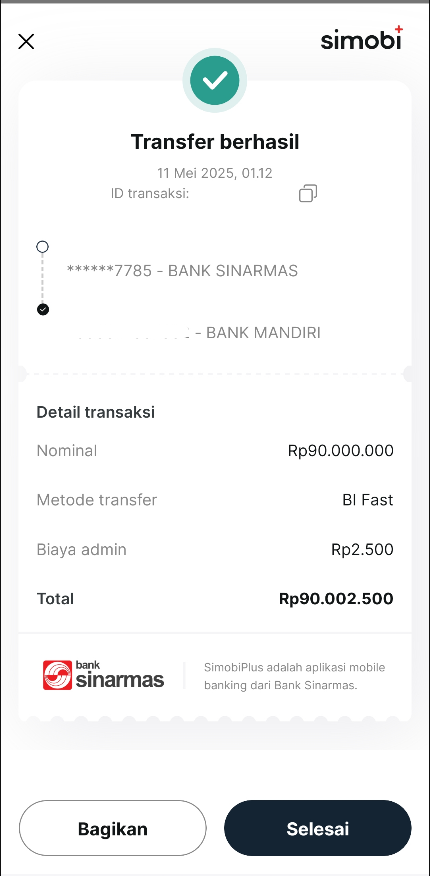Tap the filled destination account check marker
Image resolution: width=430 pixels, height=876 pixels.
[42, 309]
